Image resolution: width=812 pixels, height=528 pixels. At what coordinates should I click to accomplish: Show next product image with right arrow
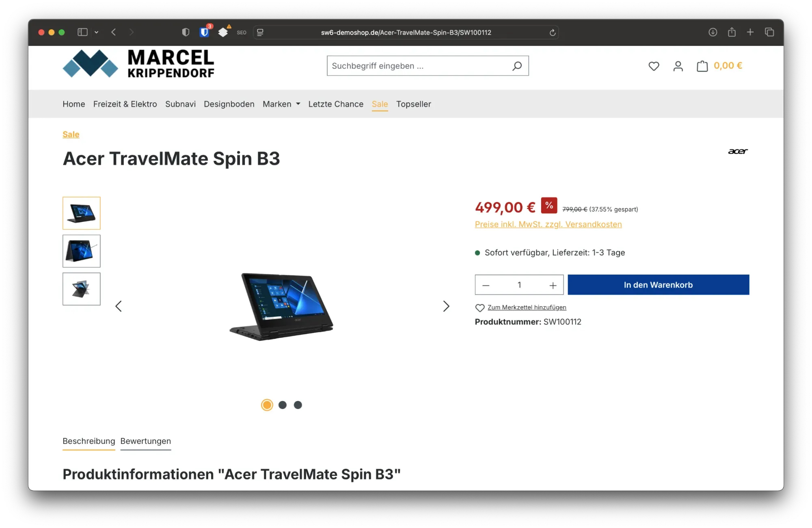point(446,306)
